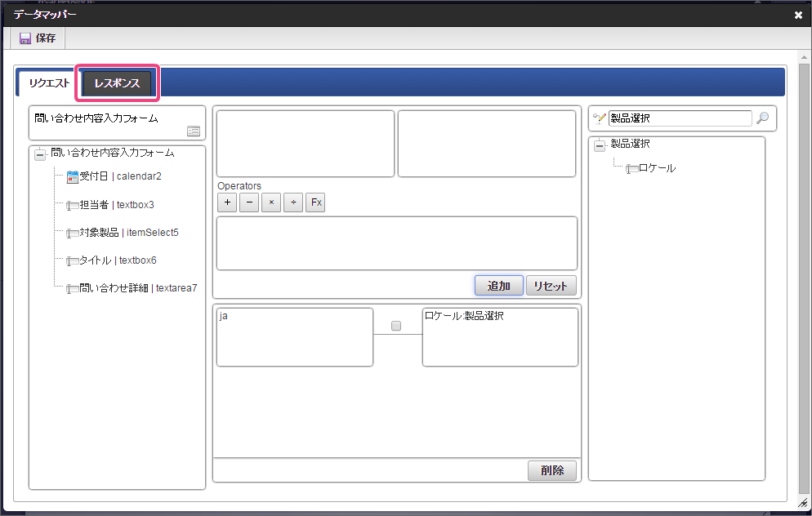Click the vertical scrollbar of the dialog
812x516 pixels.
pyautogui.click(x=804, y=277)
